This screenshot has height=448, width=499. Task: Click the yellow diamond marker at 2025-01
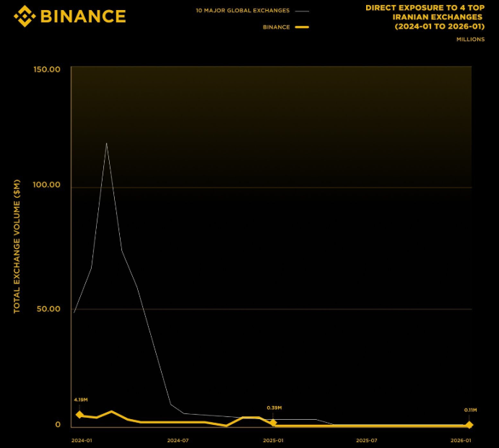(x=273, y=423)
